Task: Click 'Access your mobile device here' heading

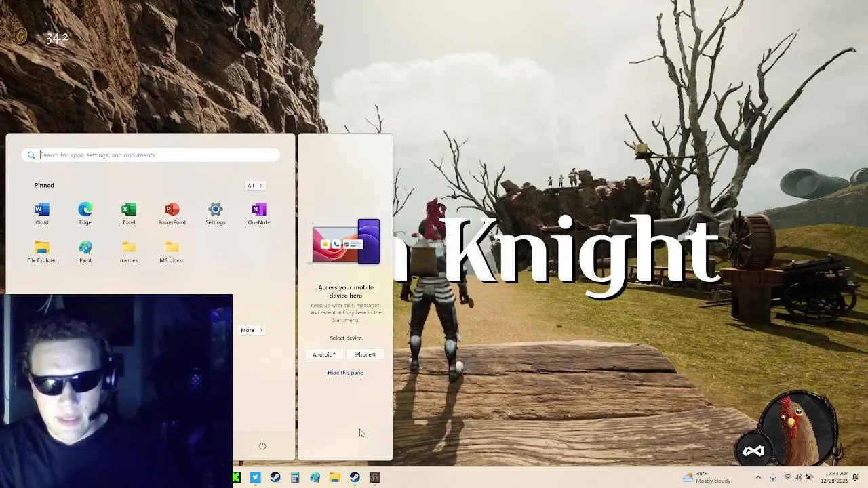Action: pos(346,291)
